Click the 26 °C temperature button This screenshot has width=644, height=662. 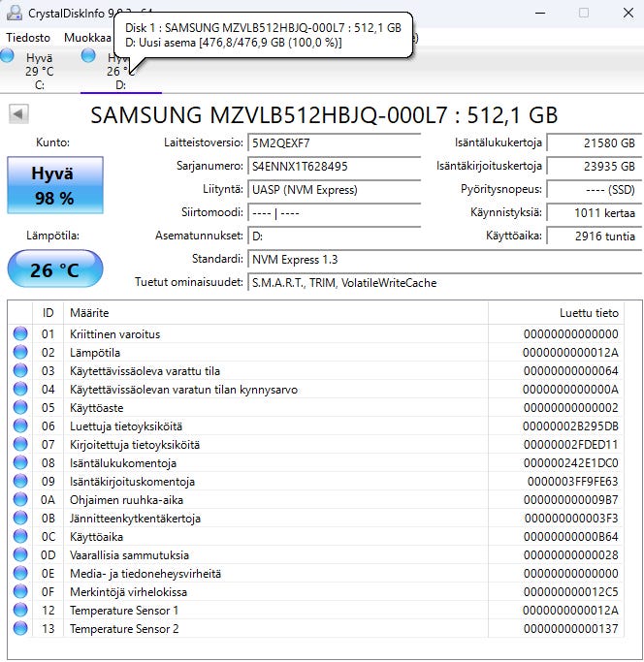pyautogui.click(x=55, y=269)
